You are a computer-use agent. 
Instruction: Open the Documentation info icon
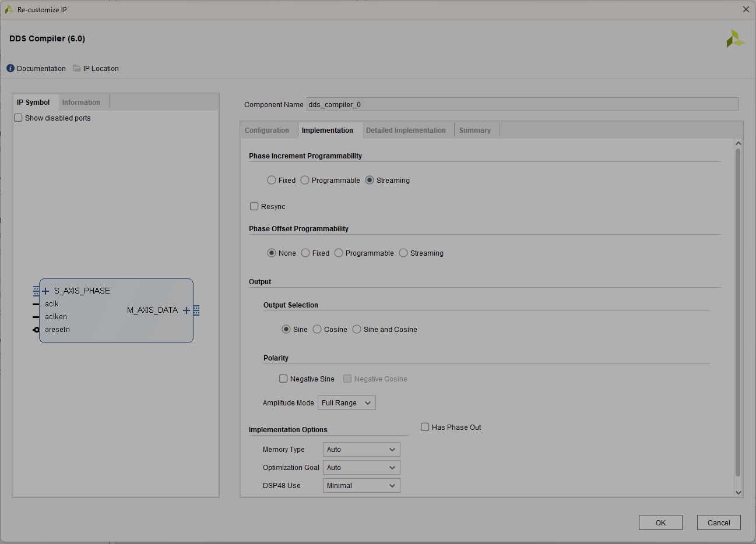10,68
